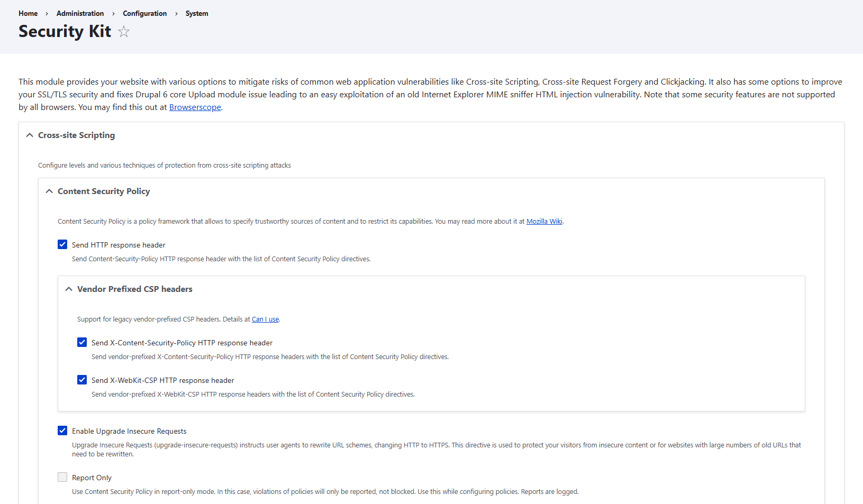Click the Vendor Prefixed CSP headers title
Image resolution: width=863 pixels, height=504 pixels.
pyautogui.click(x=134, y=289)
